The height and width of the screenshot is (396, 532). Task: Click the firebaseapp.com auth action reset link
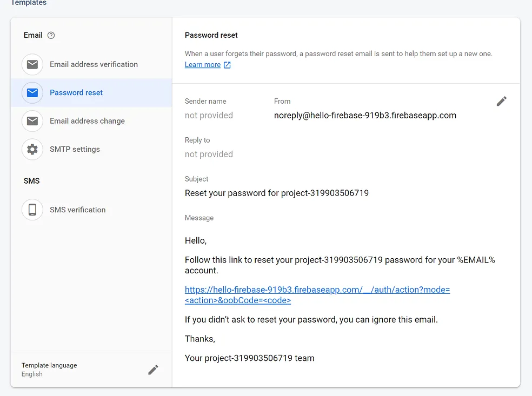pyautogui.click(x=317, y=295)
